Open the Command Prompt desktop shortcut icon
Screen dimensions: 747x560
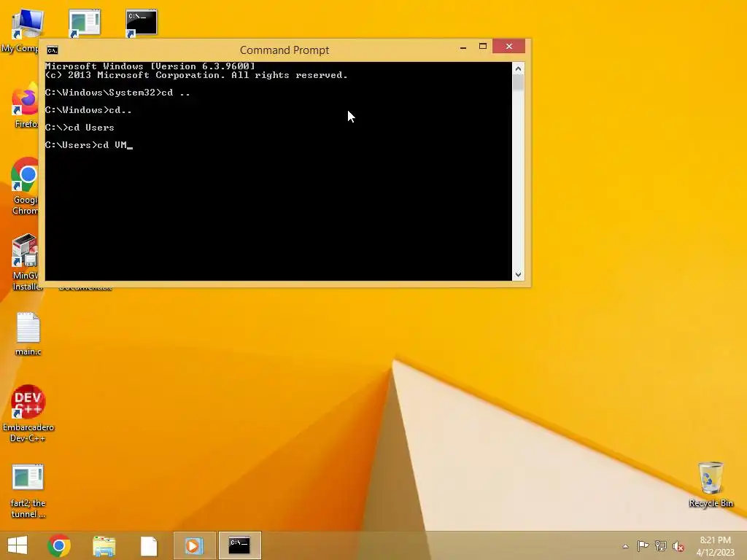click(x=141, y=23)
